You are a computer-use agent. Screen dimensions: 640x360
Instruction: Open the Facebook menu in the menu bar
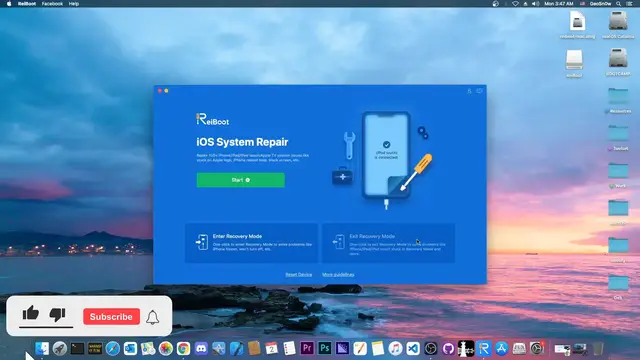(x=52, y=4)
